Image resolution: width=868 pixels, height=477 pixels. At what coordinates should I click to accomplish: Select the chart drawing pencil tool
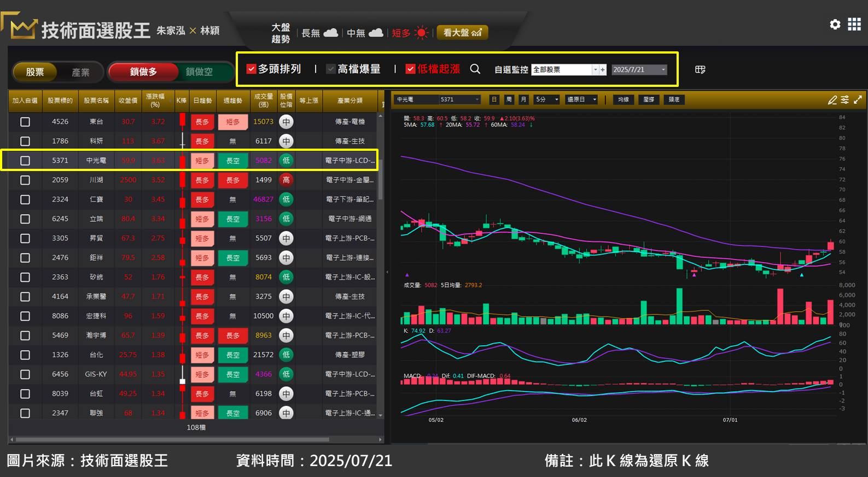[x=832, y=99]
